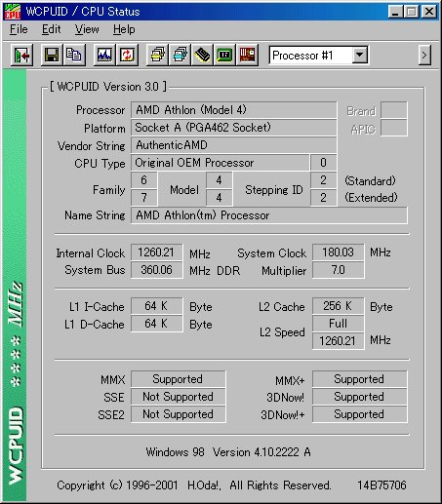
Task: Click the red motherboard device icon
Action: 247,56
